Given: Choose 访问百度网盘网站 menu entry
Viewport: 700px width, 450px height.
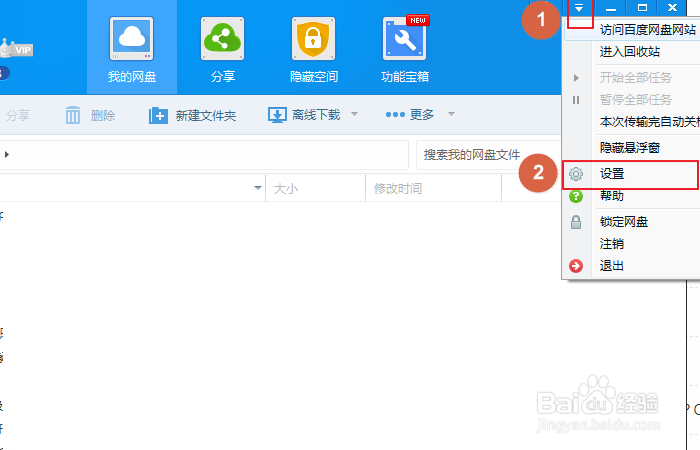Looking at the screenshot, I should pos(648,29).
